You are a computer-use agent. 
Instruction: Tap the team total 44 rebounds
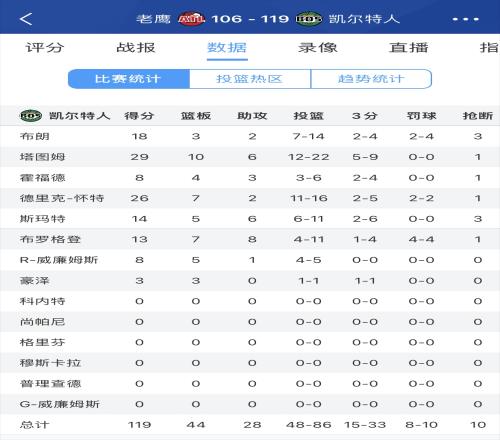pyautogui.click(x=196, y=425)
